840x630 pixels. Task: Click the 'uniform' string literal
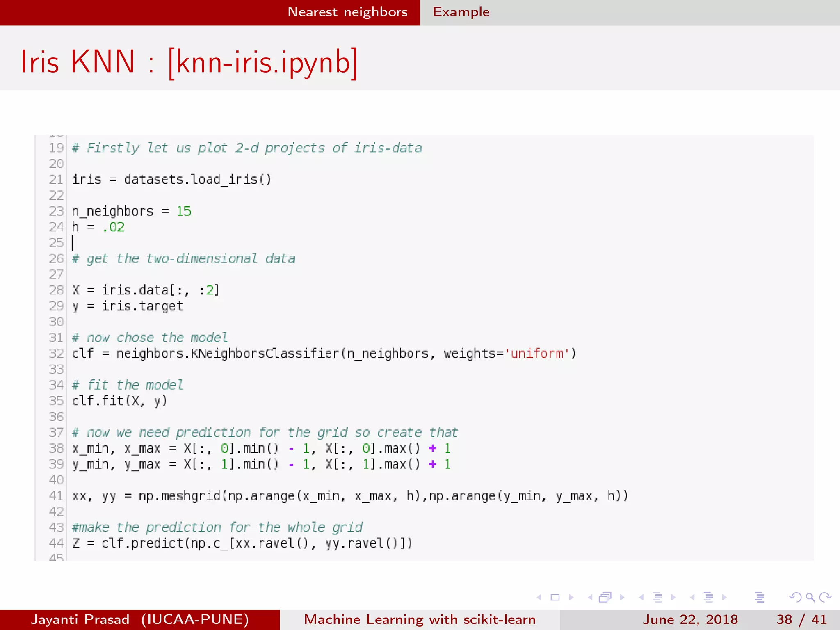pos(537,353)
